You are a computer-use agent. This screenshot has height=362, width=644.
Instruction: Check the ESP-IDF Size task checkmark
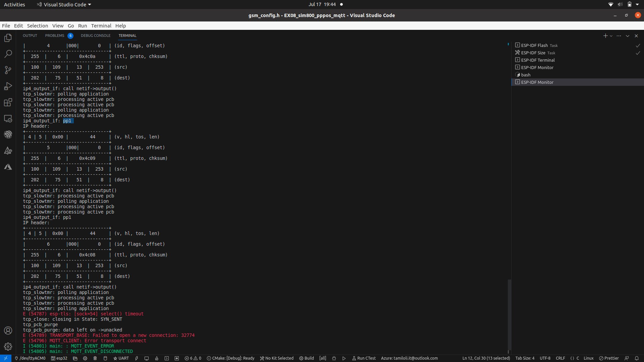(x=638, y=53)
